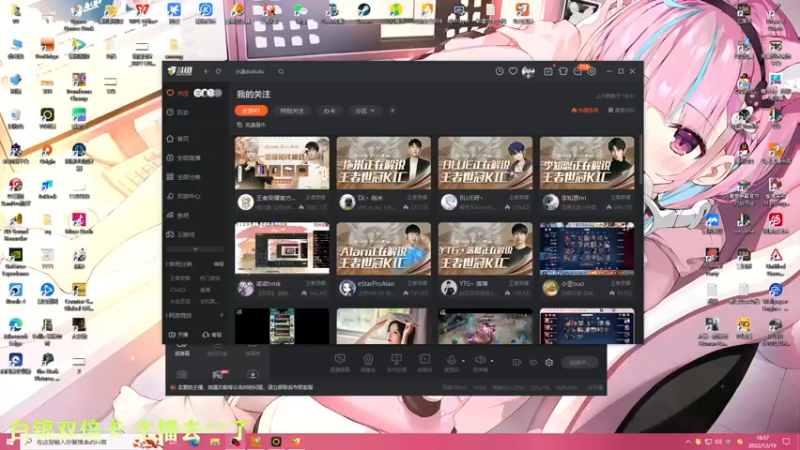This screenshot has width=800, height=450.
Task: Click the record video icon in streaming tool
Action: click(x=516, y=362)
